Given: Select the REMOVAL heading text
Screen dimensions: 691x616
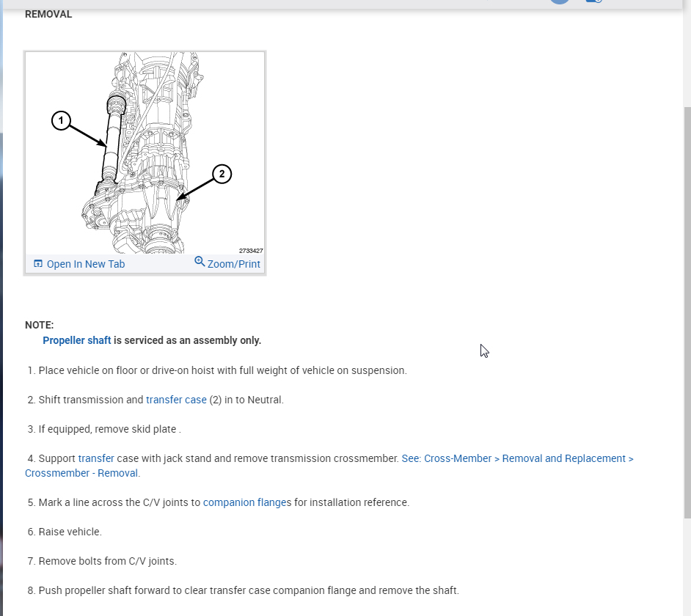Looking at the screenshot, I should [x=48, y=14].
